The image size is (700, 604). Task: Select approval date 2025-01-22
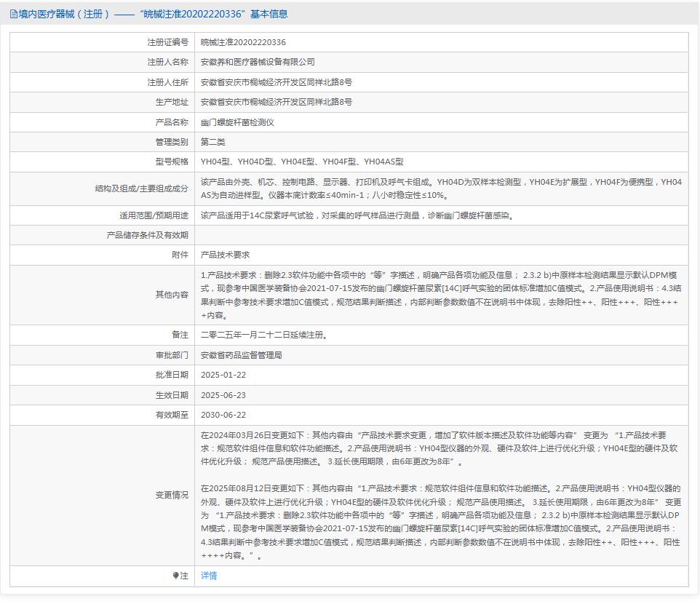pos(223,375)
